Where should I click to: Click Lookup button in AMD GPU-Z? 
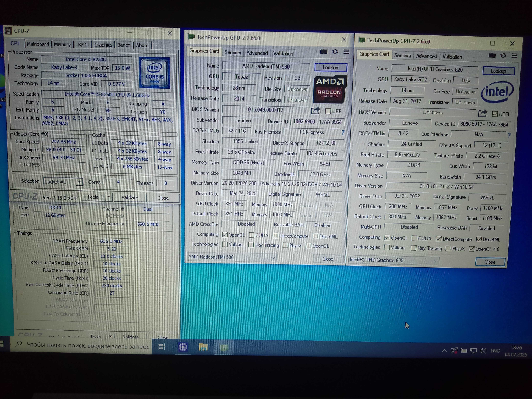[x=330, y=67]
